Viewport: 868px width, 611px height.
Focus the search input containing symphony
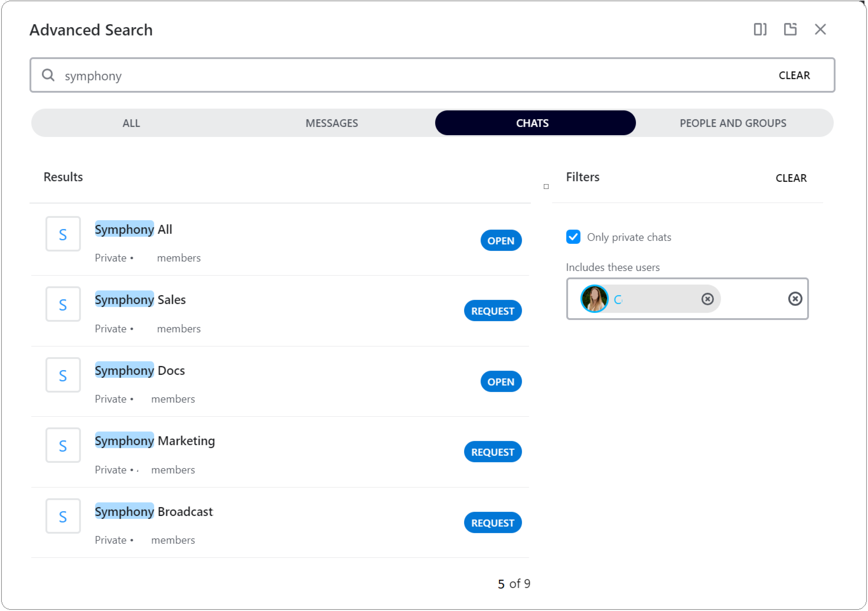432,75
